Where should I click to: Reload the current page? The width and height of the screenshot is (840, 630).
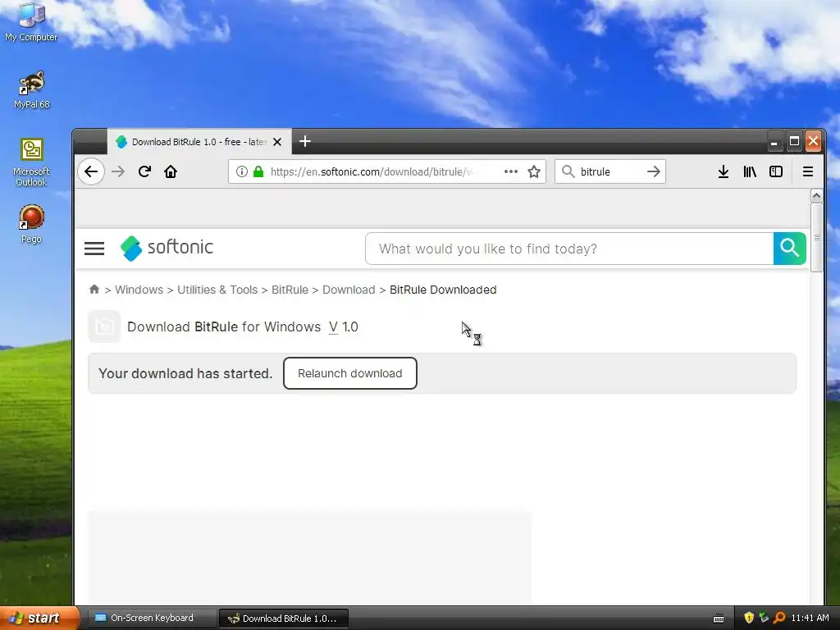(144, 171)
